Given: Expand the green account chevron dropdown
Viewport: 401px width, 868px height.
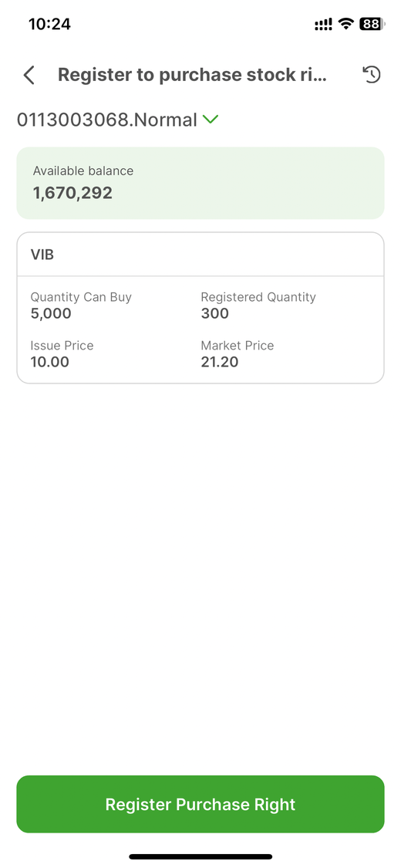Looking at the screenshot, I should [211, 119].
